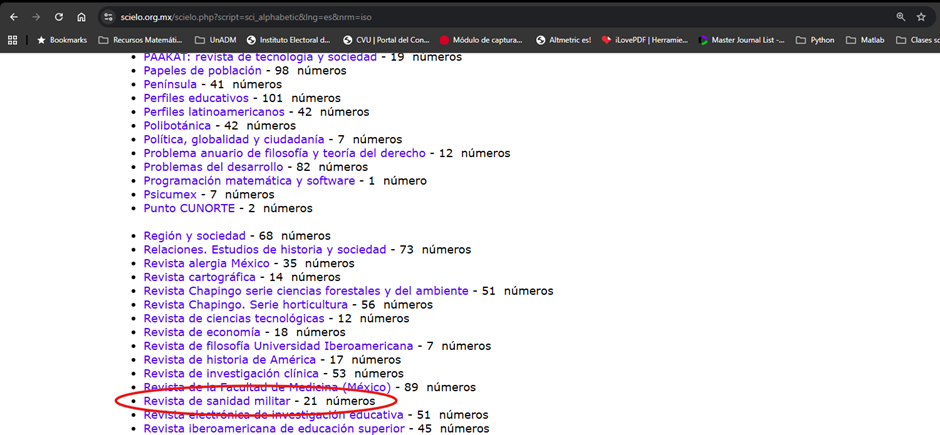Click the browser back arrow
The height and width of the screenshot is (435, 940).
click(x=13, y=17)
